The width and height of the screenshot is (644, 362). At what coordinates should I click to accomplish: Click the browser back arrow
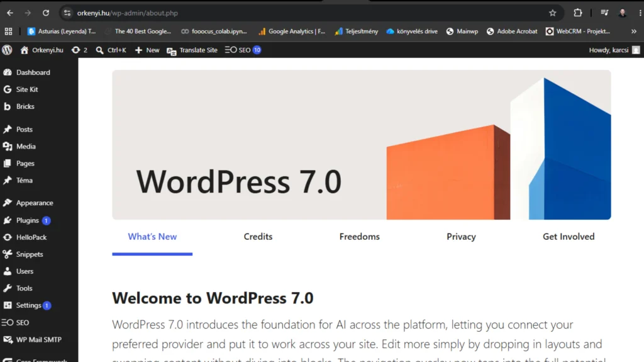click(10, 13)
